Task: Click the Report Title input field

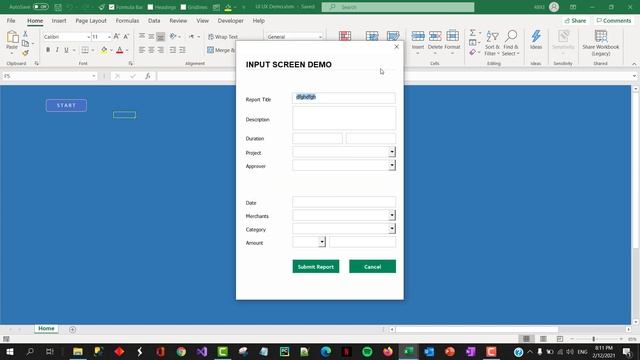Action: (344, 98)
